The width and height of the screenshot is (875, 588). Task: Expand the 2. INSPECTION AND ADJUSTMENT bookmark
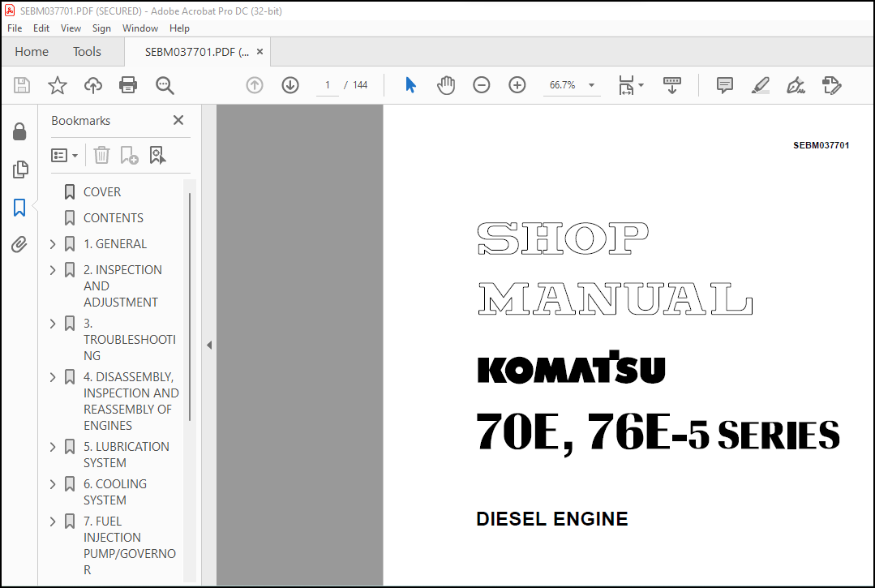click(x=53, y=270)
